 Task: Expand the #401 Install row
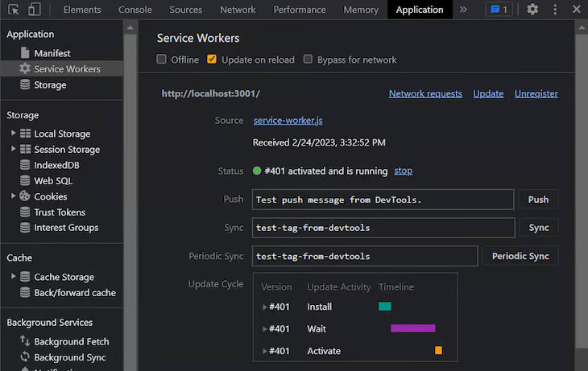click(x=264, y=307)
